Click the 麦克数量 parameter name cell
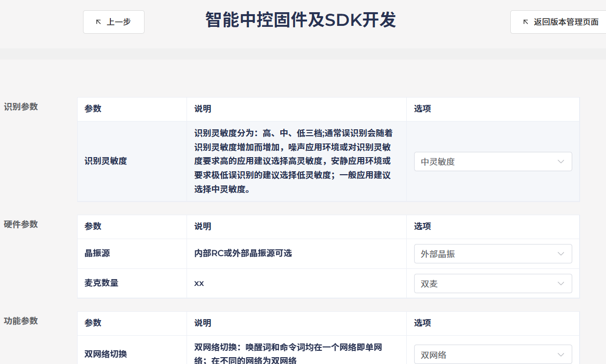Screen dimensions: 606x364 point(102,283)
